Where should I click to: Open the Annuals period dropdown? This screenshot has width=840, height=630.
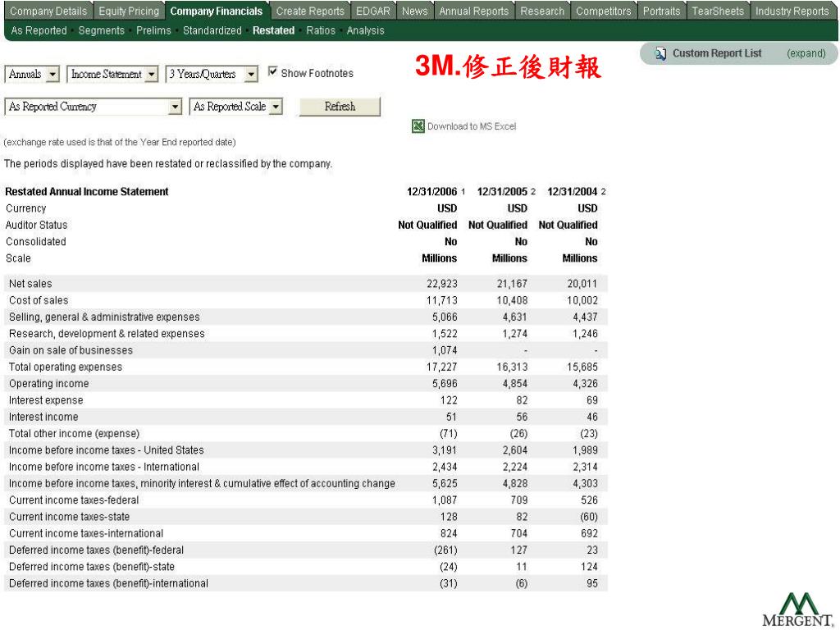(x=32, y=74)
